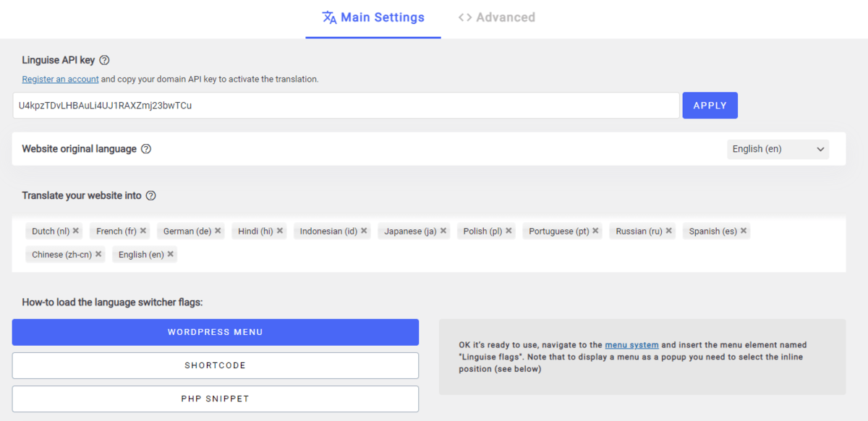
Task: Remove the Japanese (ja) language tag
Action: [x=443, y=231]
